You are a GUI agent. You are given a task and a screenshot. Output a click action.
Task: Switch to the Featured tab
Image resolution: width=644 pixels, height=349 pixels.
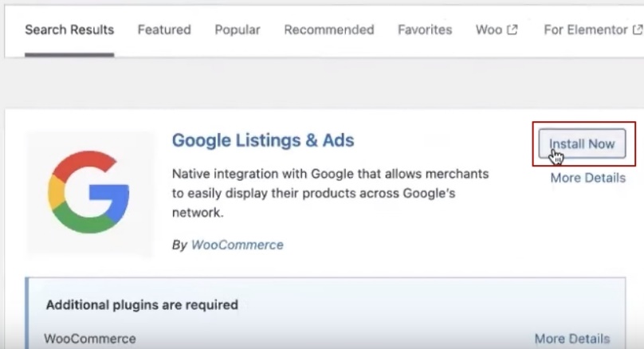(164, 30)
